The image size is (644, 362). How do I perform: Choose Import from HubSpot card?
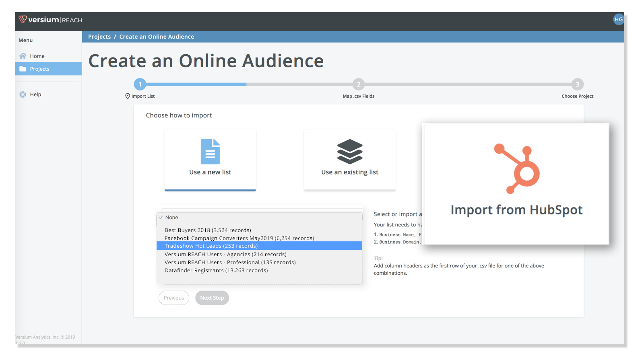point(516,184)
